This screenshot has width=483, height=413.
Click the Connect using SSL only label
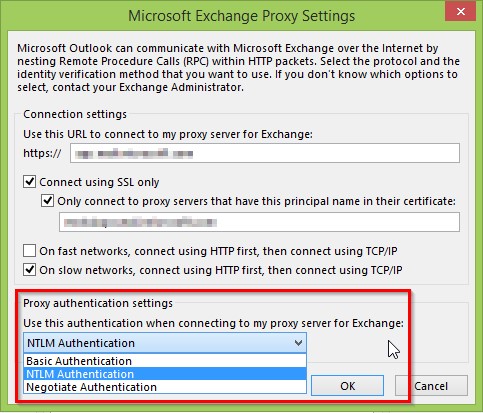pos(99,182)
